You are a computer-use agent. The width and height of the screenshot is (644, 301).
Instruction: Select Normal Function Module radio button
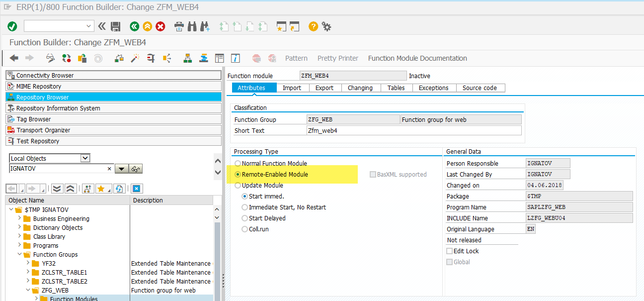tap(238, 163)
